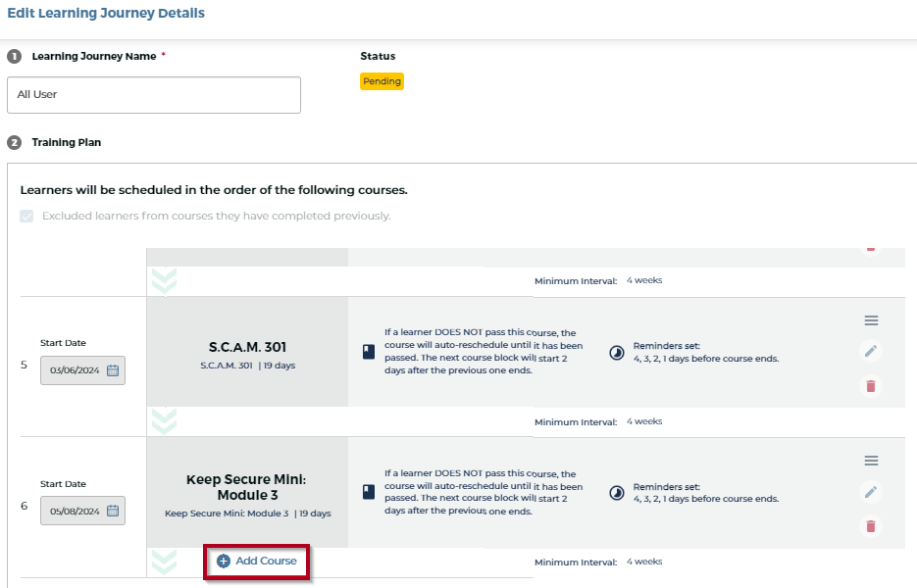Click auto-reschedule description in Keep Secure Mini row

484,492
